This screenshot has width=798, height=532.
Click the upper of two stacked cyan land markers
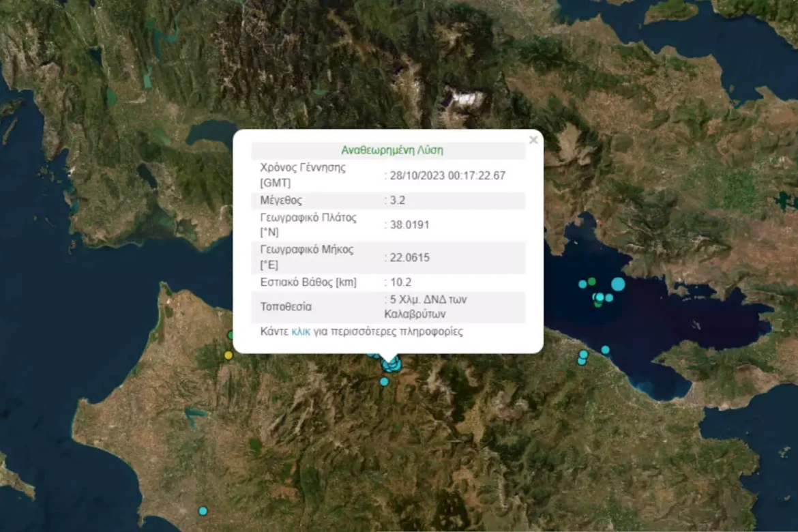coord(583,354)
